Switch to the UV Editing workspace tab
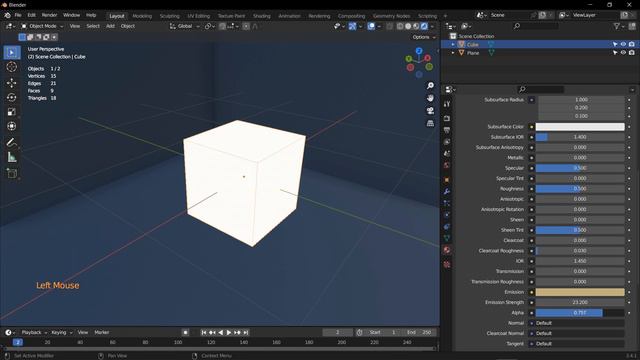This screenshot has width=640, height=360. (x=198, y=16)
